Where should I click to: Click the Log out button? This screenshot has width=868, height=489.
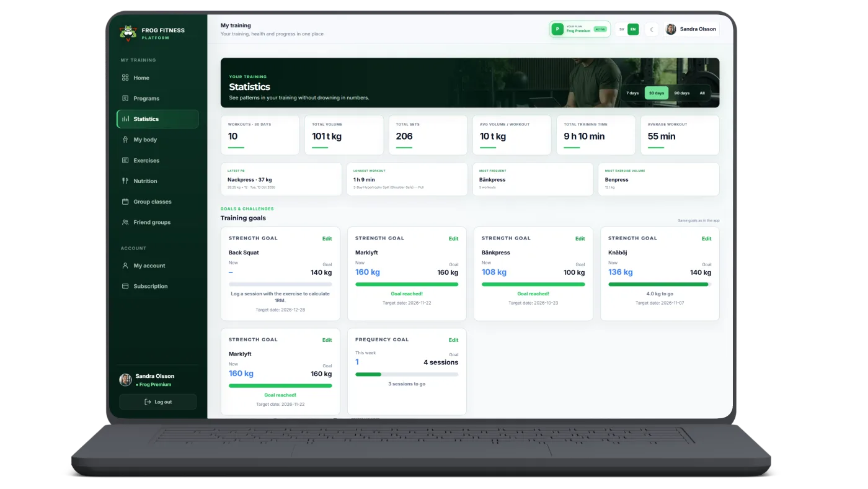(x=158, y=402)
